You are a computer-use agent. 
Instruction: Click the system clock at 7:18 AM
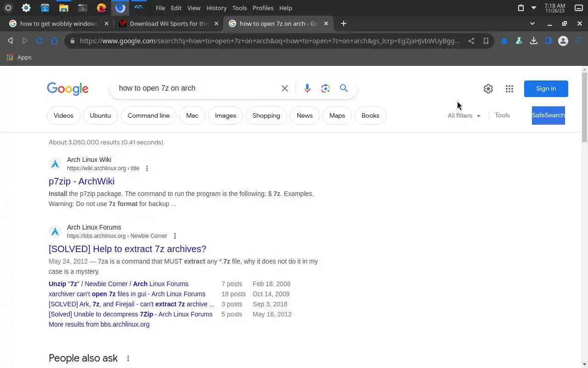(x=554, y=8)
